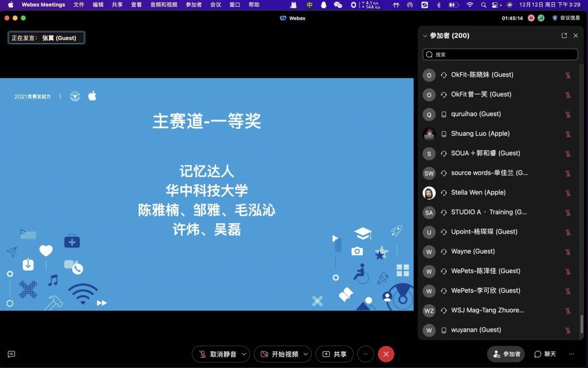588x368 pixels.
Task: Click the 共享 share button
Action: tap(335, 354)
